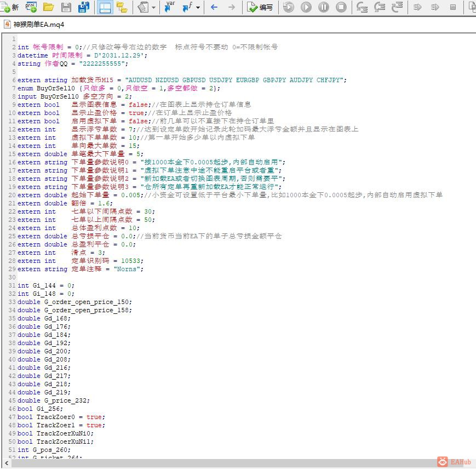Open a file with the folder icon
The image size is (476, 470).
pos(48,7)
